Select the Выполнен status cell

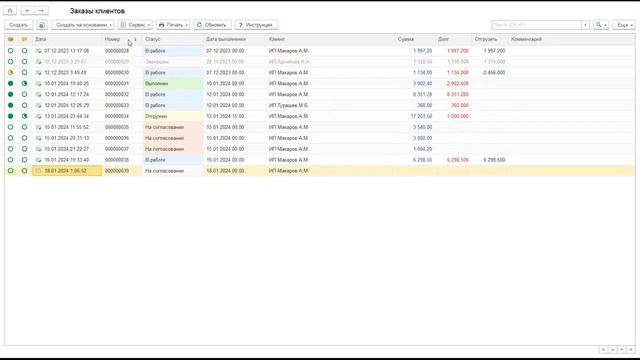(x=173, y=83)
